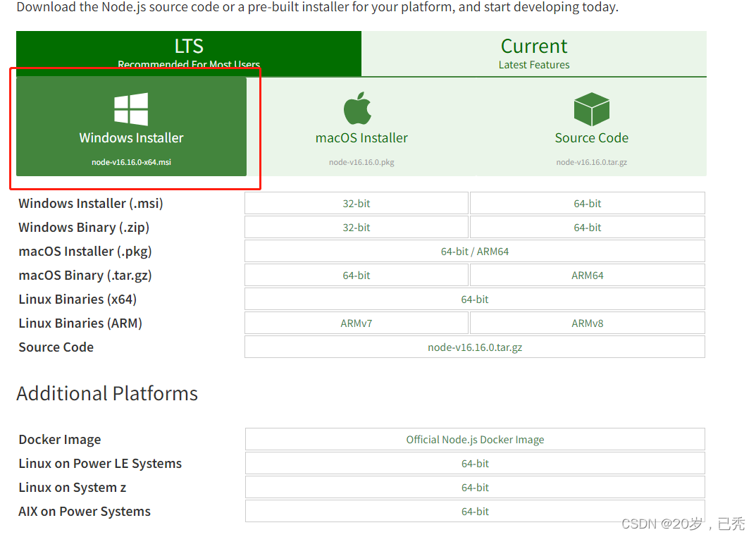Click the 'Linux on Power LE Systems' label
The height and width of the screenshot is (537, 756).
pos(100,464)
